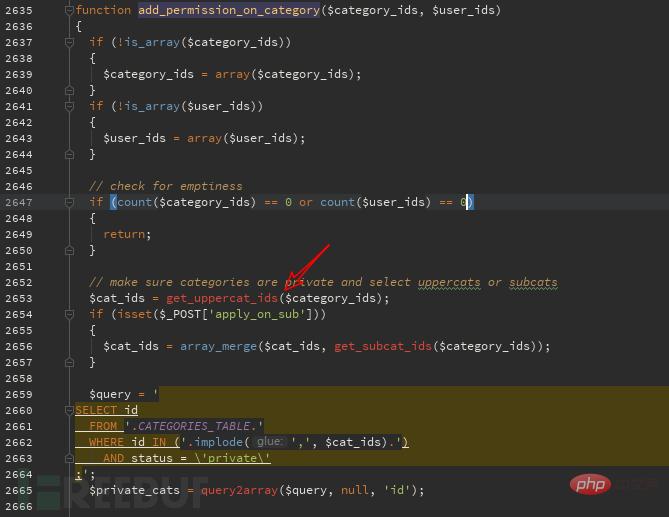This screenshot has height=517, width=669.
Task: Collapse the isset block fold at line 2654
Action: coord(69,314)
